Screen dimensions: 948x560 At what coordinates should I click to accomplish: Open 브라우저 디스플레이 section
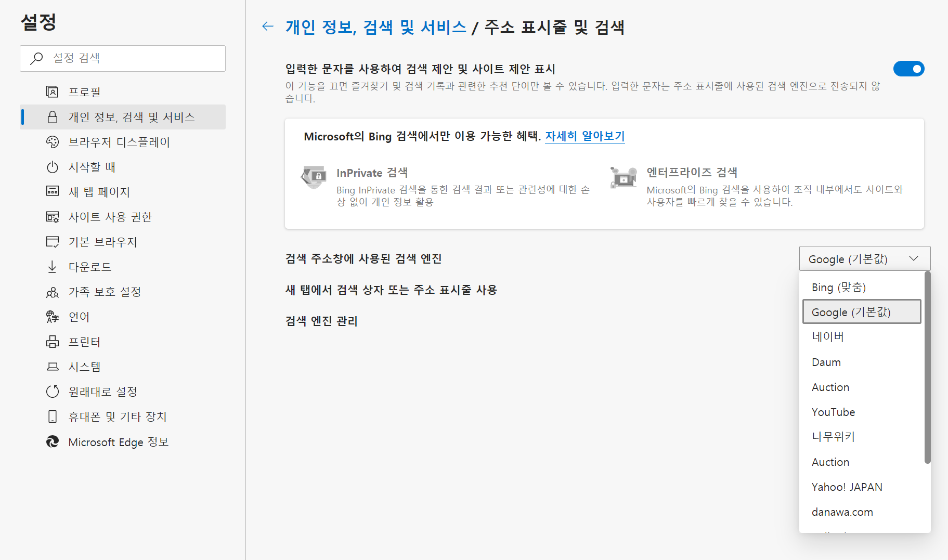[x=123, y=142]
